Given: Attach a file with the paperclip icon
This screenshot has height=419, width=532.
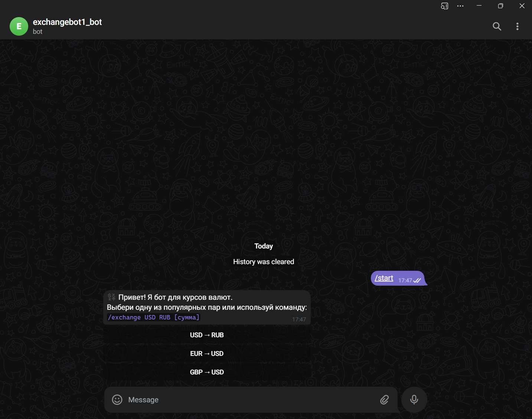Looking at the screenshot, I should tap(384, 400).
